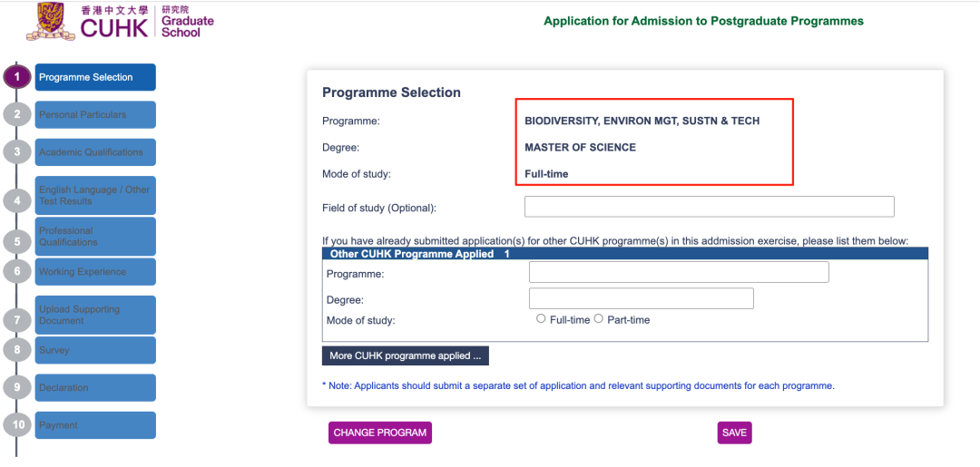
Task: Go to the Payment step
Action: point(95,425)
